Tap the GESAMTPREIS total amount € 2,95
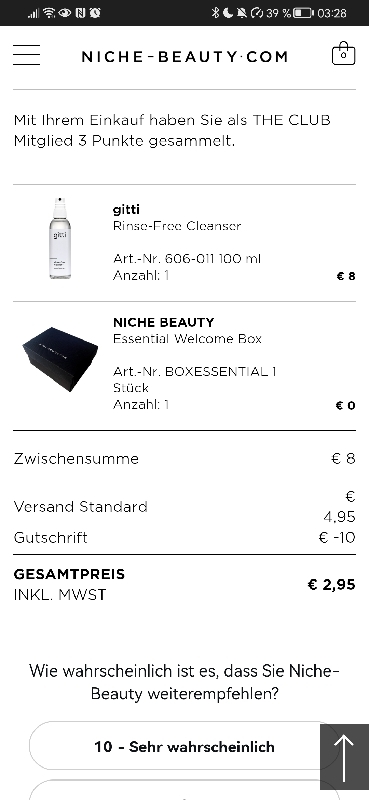The image size is (369, 800). point(331,584)
